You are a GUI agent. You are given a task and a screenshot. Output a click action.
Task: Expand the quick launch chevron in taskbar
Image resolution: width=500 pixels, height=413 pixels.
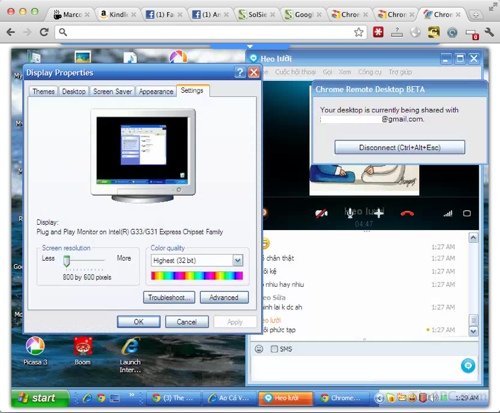[x=132, y=395]
